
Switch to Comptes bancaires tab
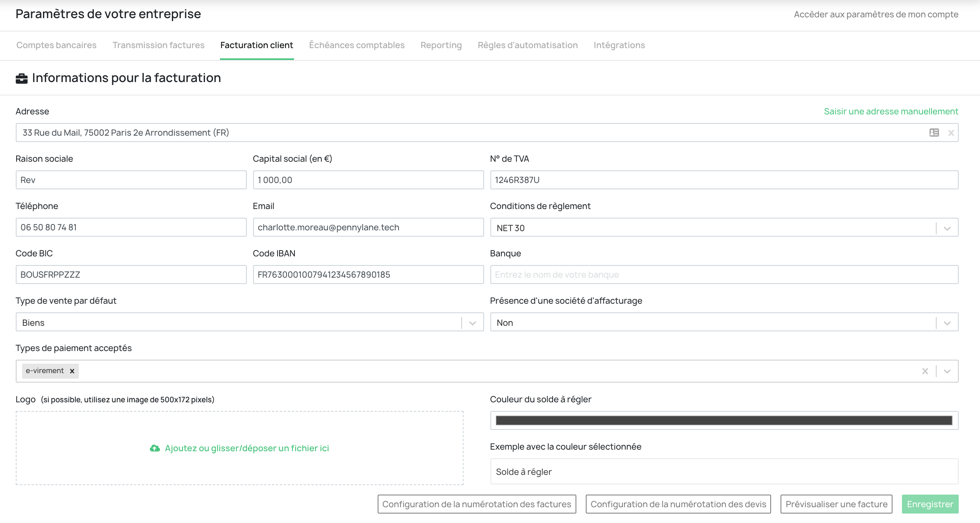(x=56, y=45)
